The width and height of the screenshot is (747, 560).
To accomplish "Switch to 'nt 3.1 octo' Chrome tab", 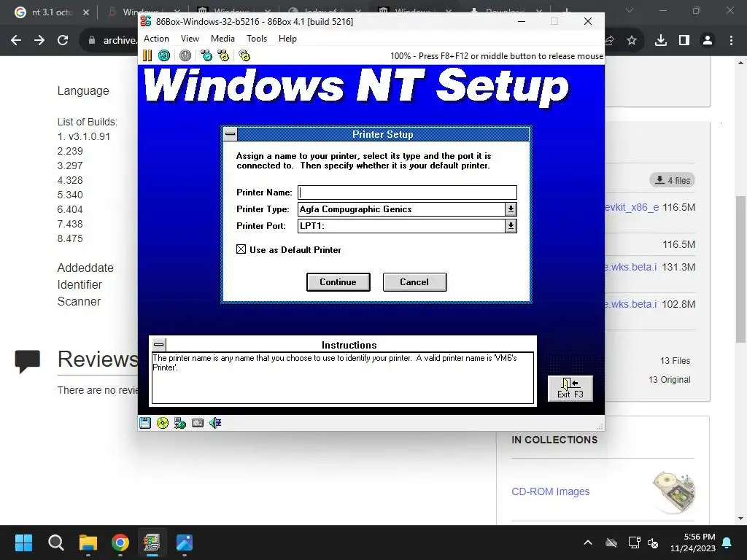I will [x=52, y=12].
